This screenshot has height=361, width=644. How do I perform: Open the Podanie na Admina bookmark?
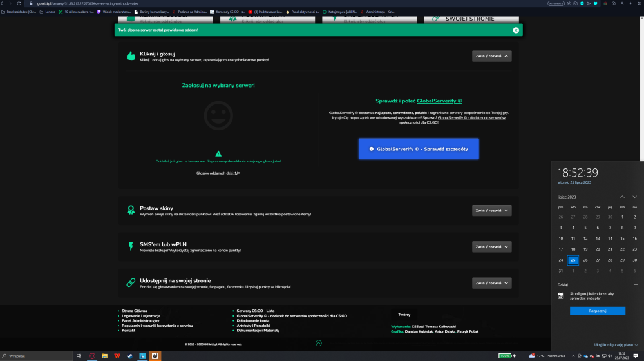coord(189,12)
